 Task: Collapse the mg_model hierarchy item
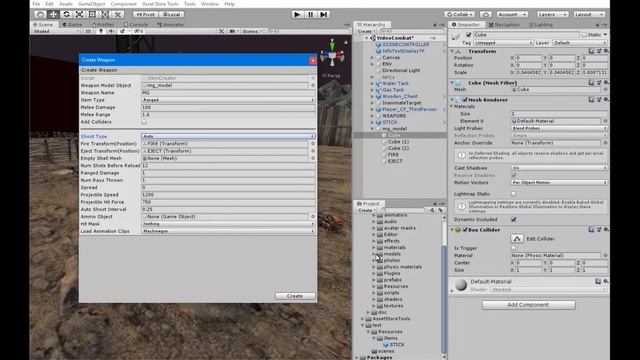(x=372, y=129)
